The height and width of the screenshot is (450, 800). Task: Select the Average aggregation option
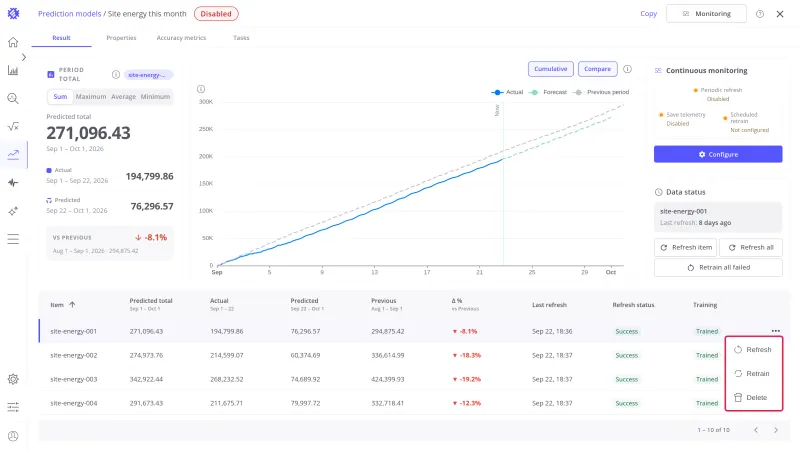click(123, 96)
